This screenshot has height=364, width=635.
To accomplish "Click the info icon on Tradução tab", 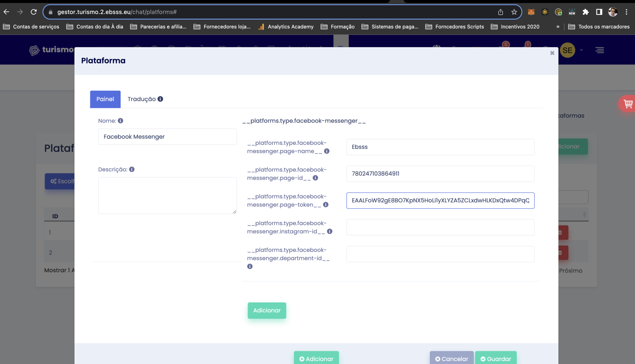I will tap(160, 99).
